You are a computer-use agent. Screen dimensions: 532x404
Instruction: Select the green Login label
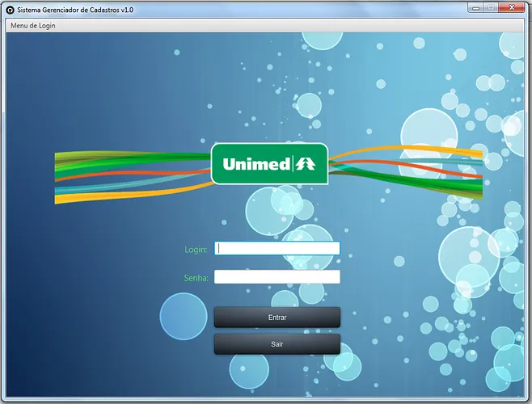click(x=196, y=250)
